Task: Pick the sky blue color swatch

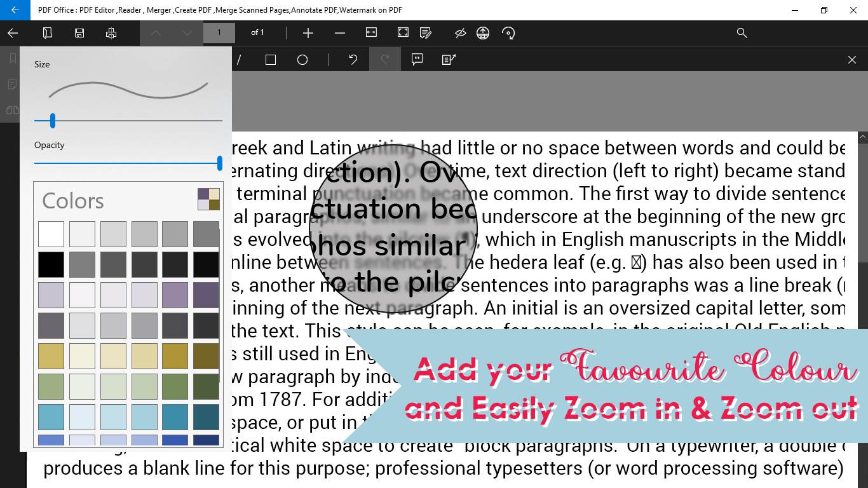Action: [51, 417]
